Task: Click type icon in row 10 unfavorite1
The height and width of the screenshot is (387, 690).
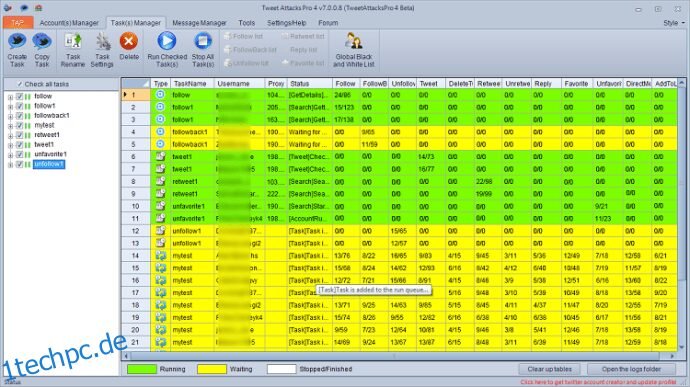Action: tap(160, 206)
